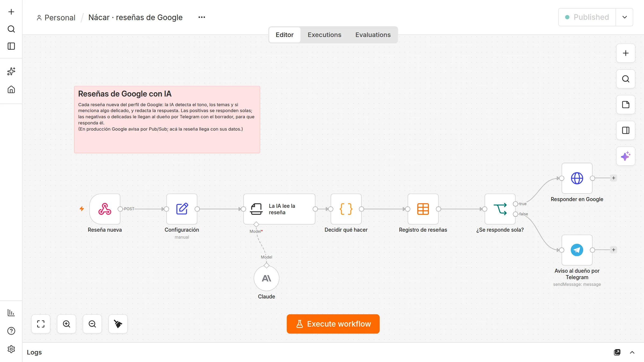This screenshot has height=362, width=644.
Task: Go to home overview in sidebar
Action: click(x=11, y=89)
